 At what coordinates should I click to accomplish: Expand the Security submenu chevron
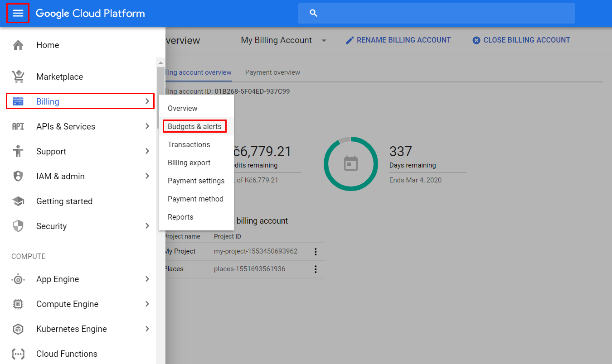click(x=147, y=226)
